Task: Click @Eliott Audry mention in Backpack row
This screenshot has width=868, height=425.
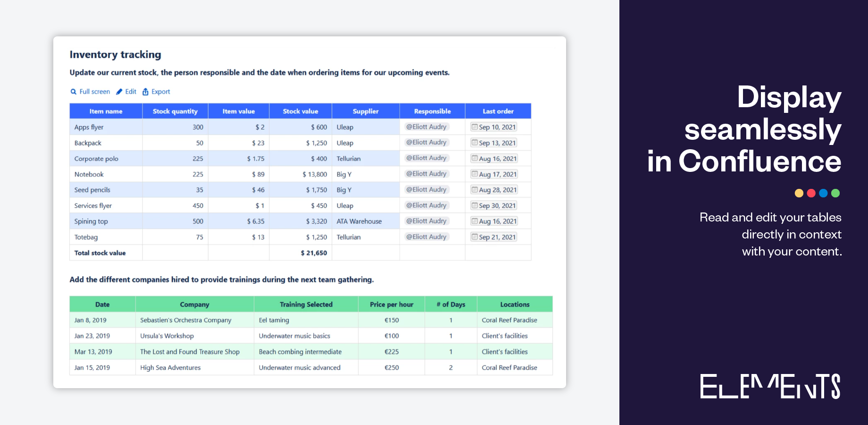Action: (426, 142)
